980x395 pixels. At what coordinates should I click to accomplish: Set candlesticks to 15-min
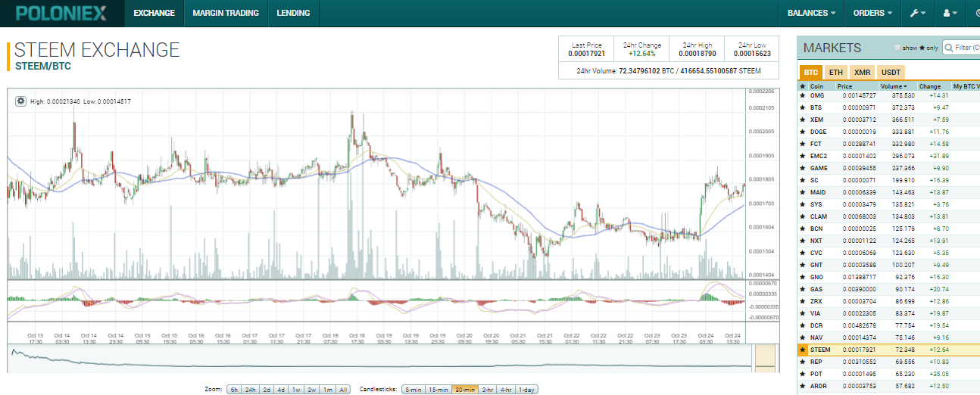pyautogui.click(x=438, y=389)
